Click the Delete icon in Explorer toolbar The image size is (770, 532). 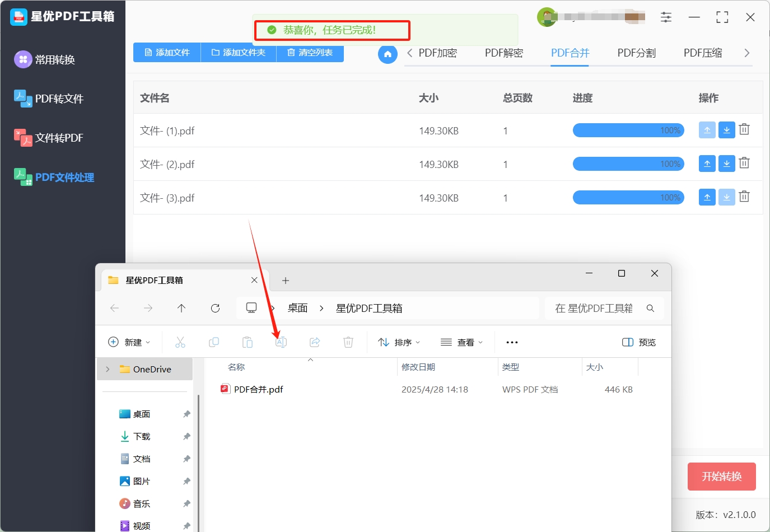click(348, 342)
